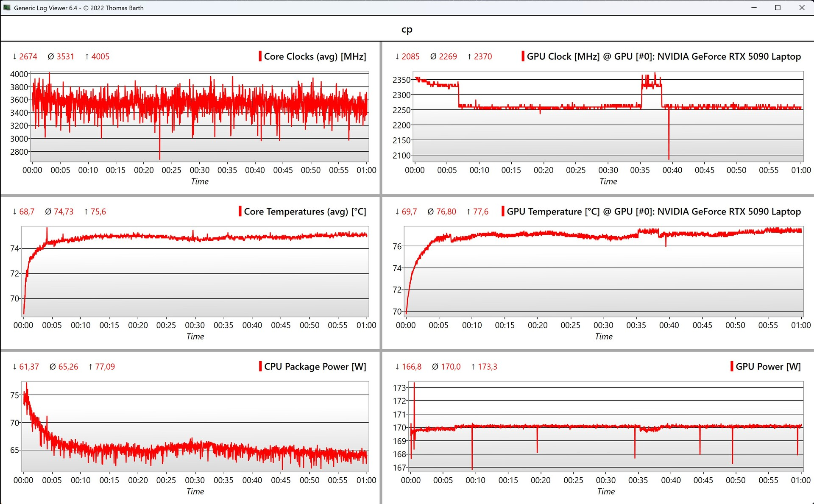Click red marker next to GPU Clock title
Screen dimensions: 814x504
point(523,56)
